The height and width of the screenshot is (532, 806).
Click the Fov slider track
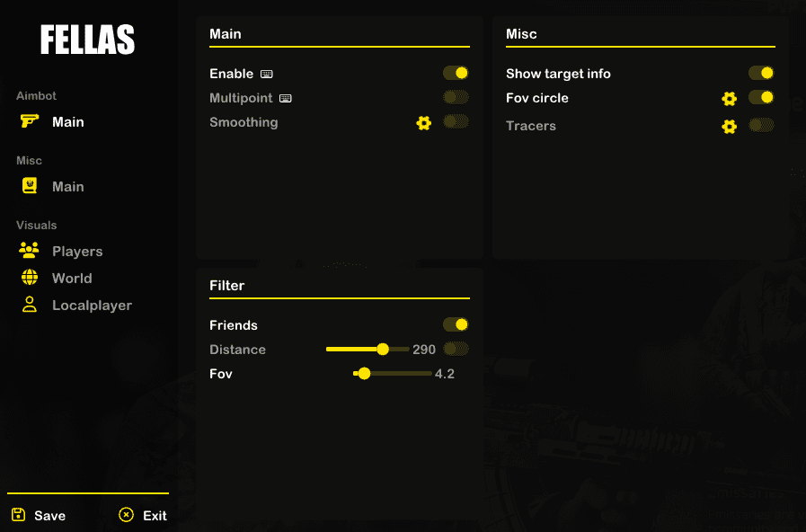click(x=393, y=374)
